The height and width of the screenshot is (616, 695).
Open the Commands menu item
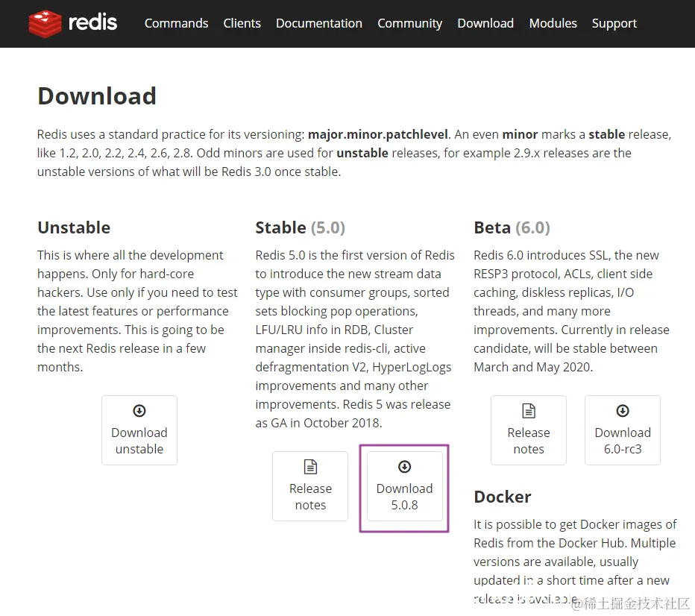tap(177, 23)
